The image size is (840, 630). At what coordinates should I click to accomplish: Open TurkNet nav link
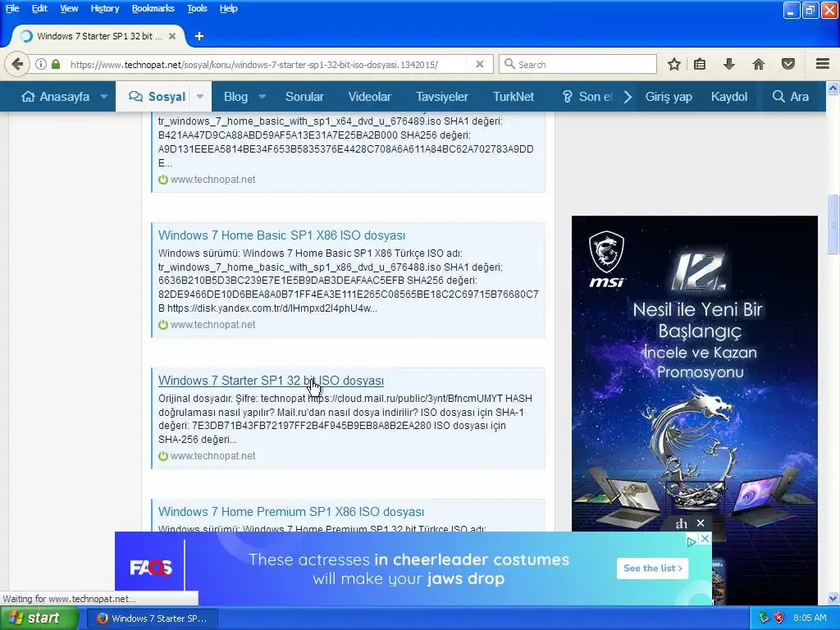pos(514,97)
